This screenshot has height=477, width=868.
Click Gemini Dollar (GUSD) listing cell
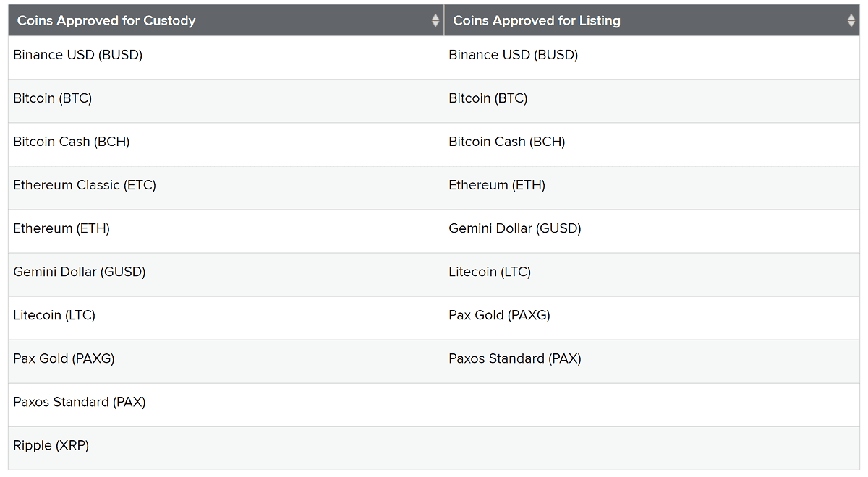point(515,228)
